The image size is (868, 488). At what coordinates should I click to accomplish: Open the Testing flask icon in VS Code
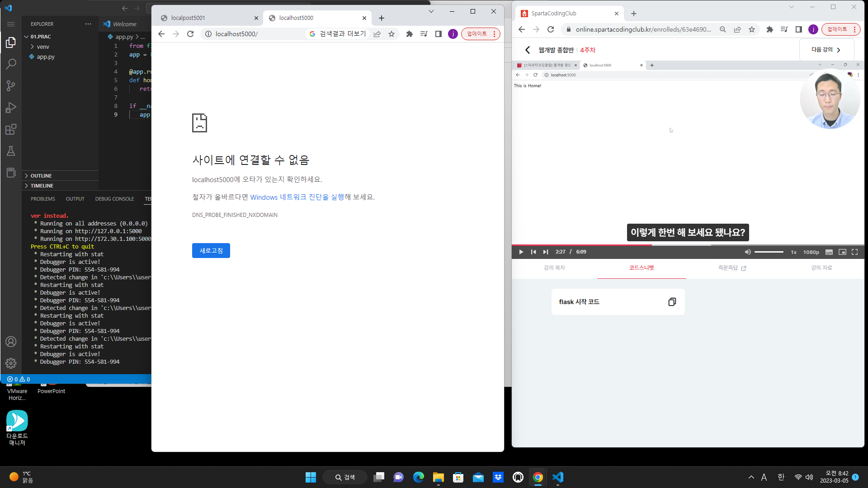click(x=11, y=151)
